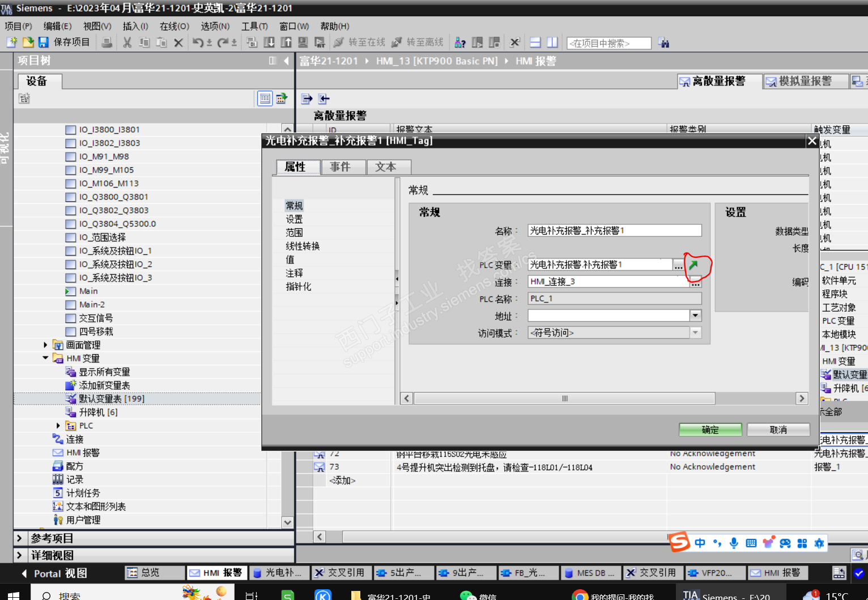Click the Portal 视图 button
The height and width of the screenshot is (600, 868).
pos(54,573)
